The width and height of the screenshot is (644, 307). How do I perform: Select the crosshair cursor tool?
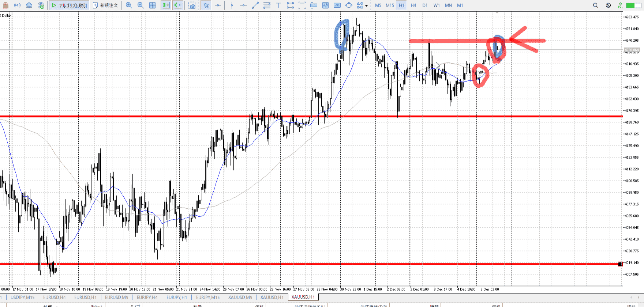218,5
